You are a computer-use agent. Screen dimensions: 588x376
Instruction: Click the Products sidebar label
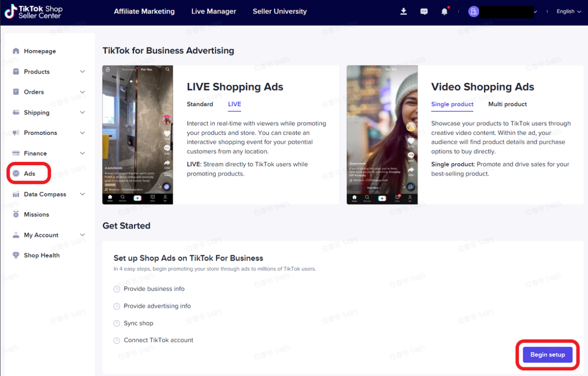point(37,72)
